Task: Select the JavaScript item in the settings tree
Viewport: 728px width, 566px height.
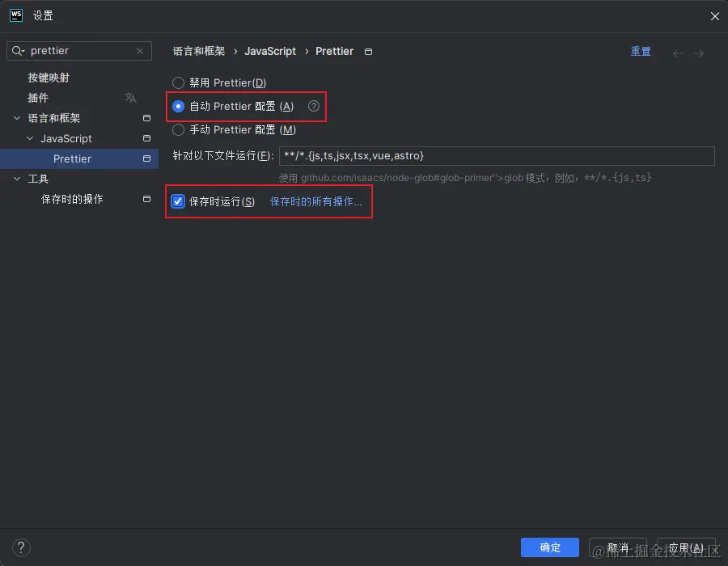Action: pos(66,138)
